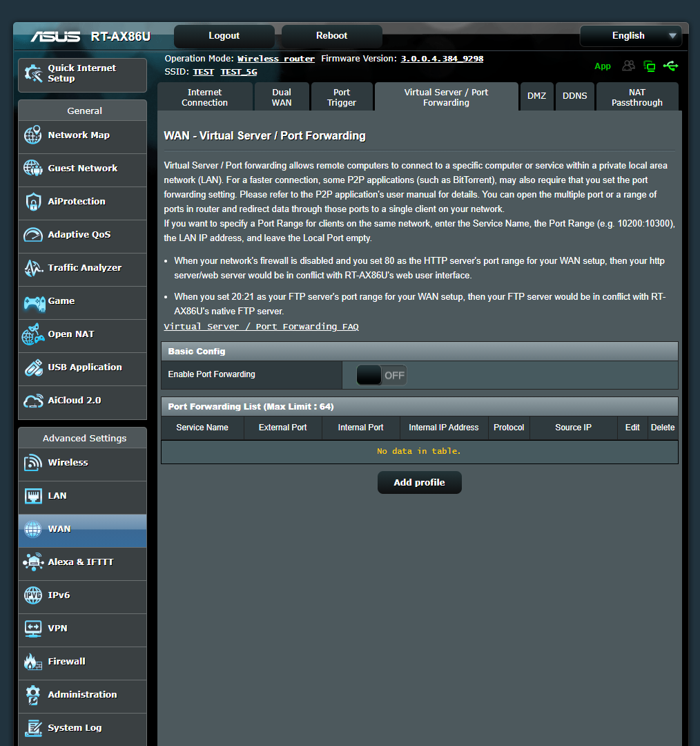Click the Traffic Analyzer waveform icon

point(33,268)
